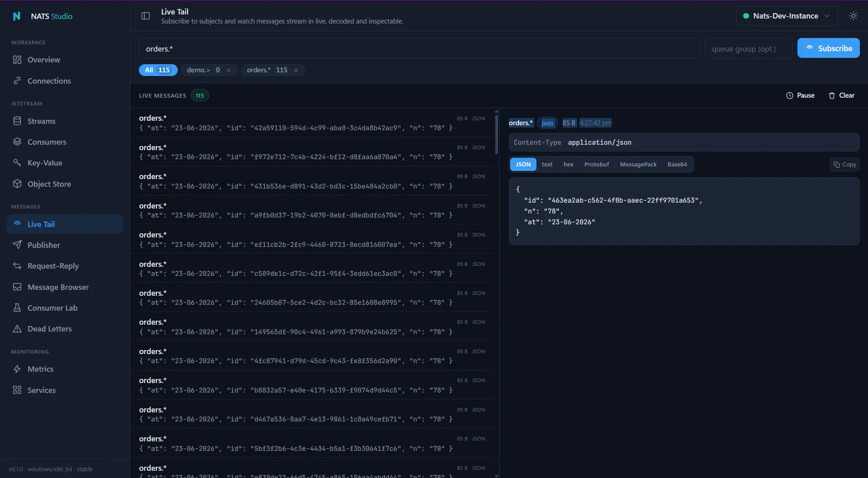The image size is (868, 478).
Task: Remove the demo.> subscription
Action: pos(228,70)
